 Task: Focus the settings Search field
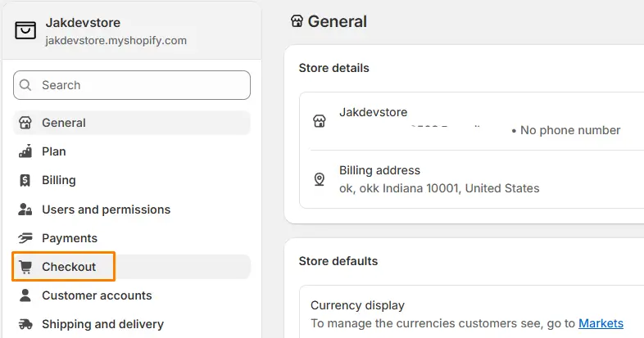click(132, 85)
